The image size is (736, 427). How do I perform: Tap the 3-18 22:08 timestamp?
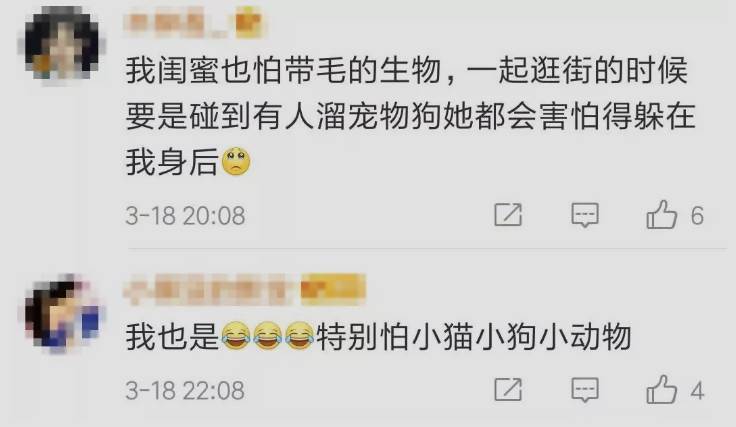click(x=185, y=390)
